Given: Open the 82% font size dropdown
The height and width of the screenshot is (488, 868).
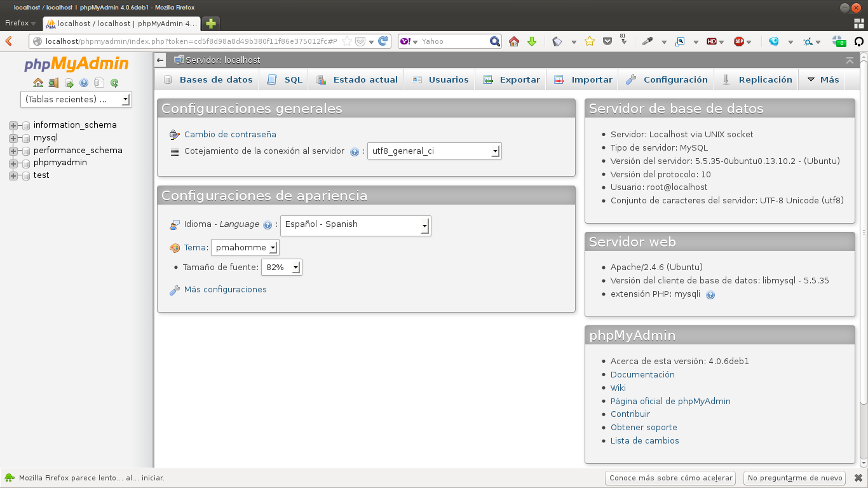Looking at the screenshot, I should point(281,268).
